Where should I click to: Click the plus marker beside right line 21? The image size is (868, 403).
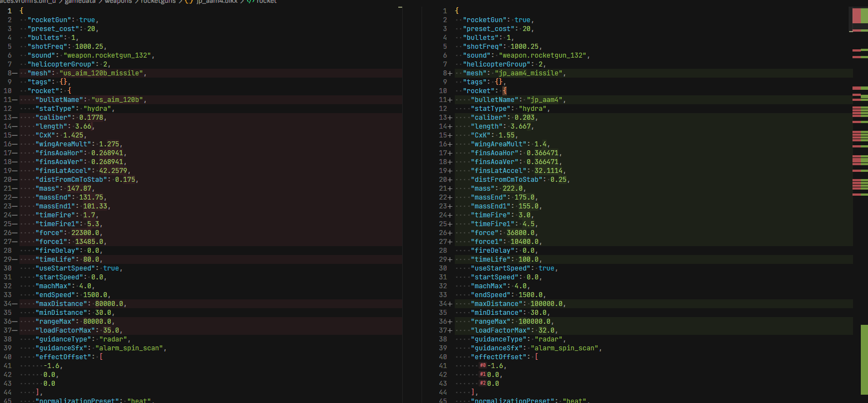(450, 188)
